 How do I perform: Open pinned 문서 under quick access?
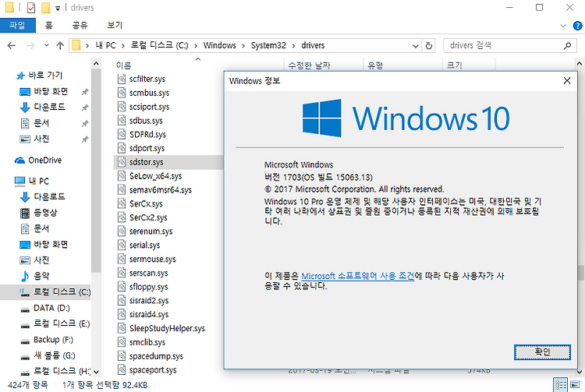point(41,123)
